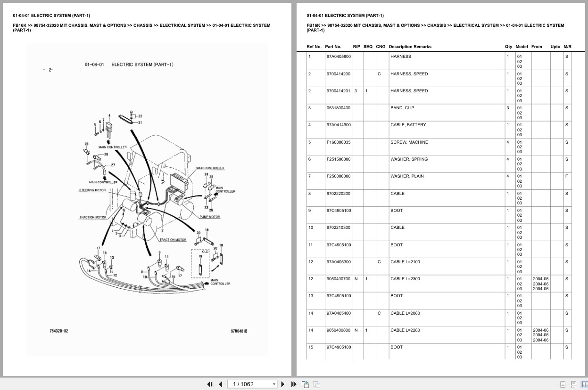Click SCREW, MACHINE description
This screenshot has width=588, height=390.
[x=409, y=142]
